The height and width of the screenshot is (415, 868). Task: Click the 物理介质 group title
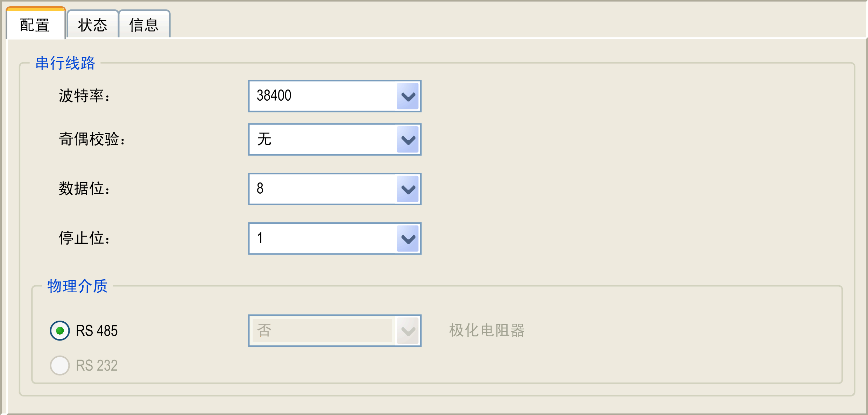tap(77, 286)
